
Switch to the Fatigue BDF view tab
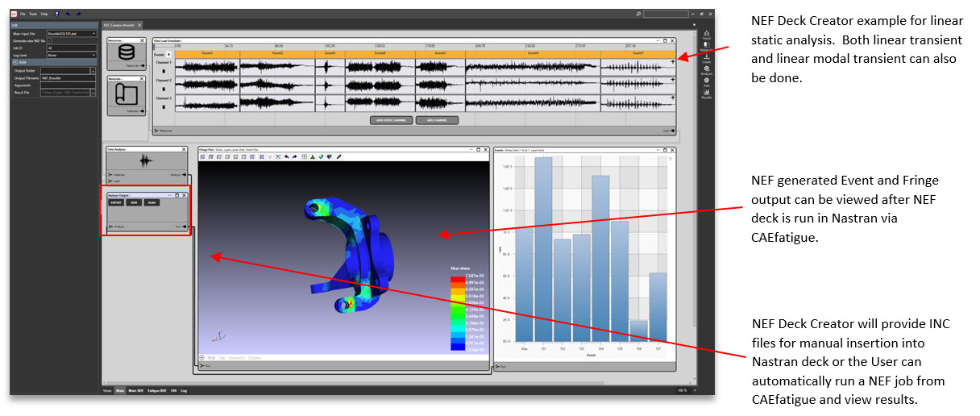tap(157, 390)
